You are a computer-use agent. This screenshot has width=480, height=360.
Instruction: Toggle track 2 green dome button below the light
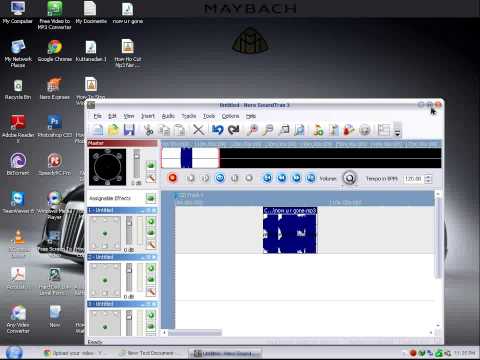pos(151,279)
